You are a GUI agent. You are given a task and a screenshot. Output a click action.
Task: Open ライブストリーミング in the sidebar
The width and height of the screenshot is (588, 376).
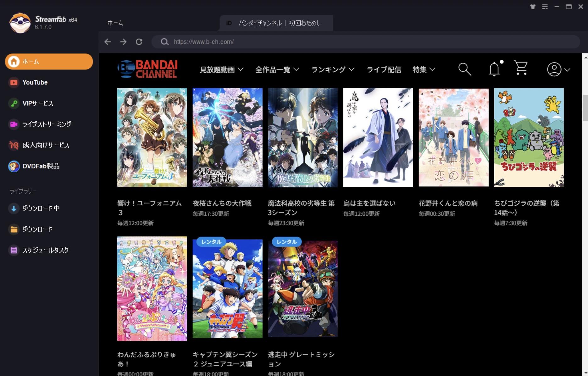point(49,124)
